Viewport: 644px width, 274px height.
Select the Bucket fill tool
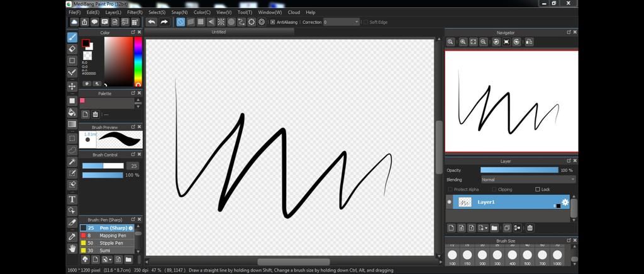point(72,112)
